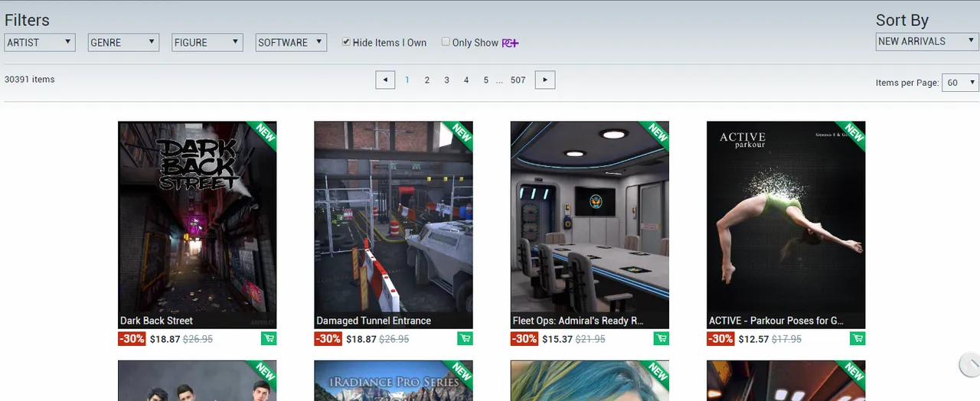980x401 pixels.
Task: Open the FIGURE filter dropdown
Action: [x=207, y=42]
